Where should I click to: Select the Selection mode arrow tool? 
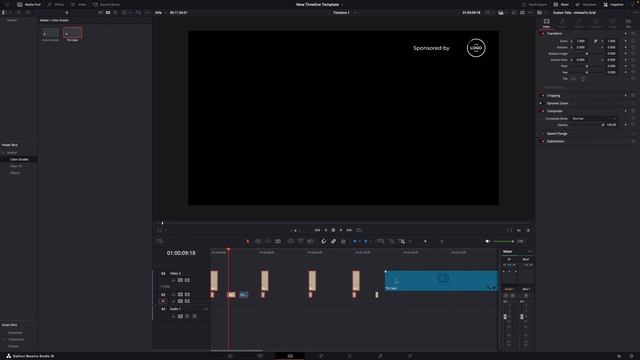click(x=247, y=241)
